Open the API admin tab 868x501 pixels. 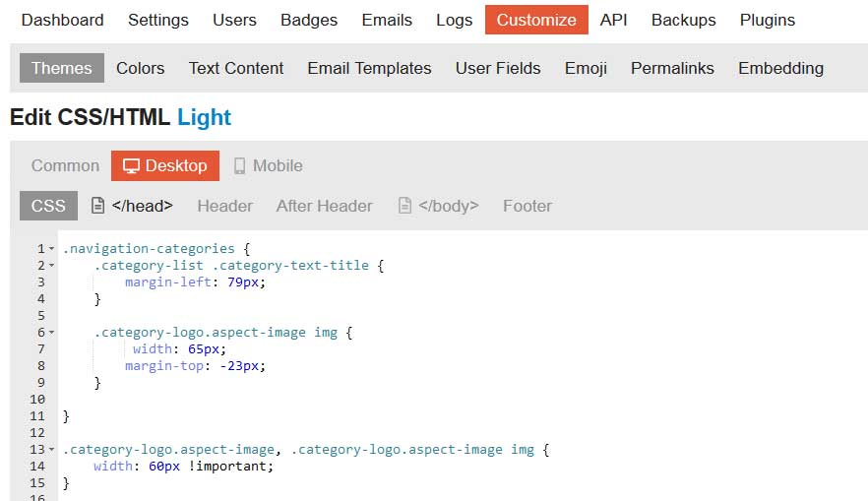pyautogui.click(x=613, y=20)
